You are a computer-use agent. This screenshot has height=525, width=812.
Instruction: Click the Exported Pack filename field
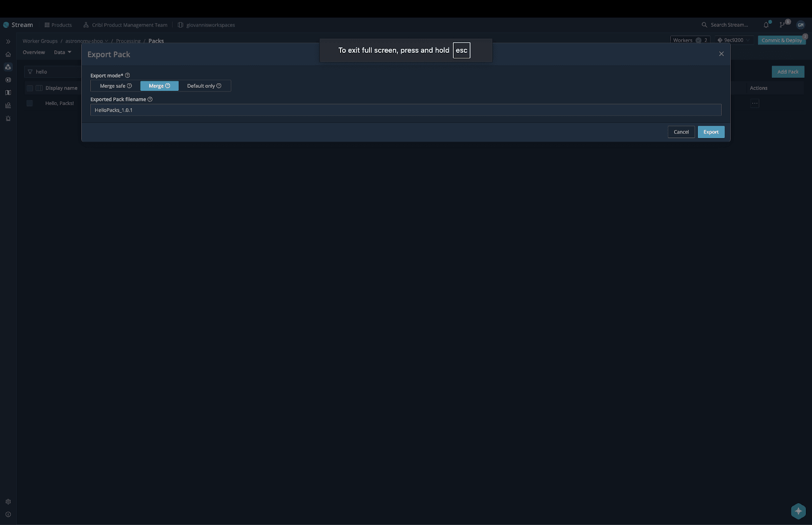coord(405,110)
